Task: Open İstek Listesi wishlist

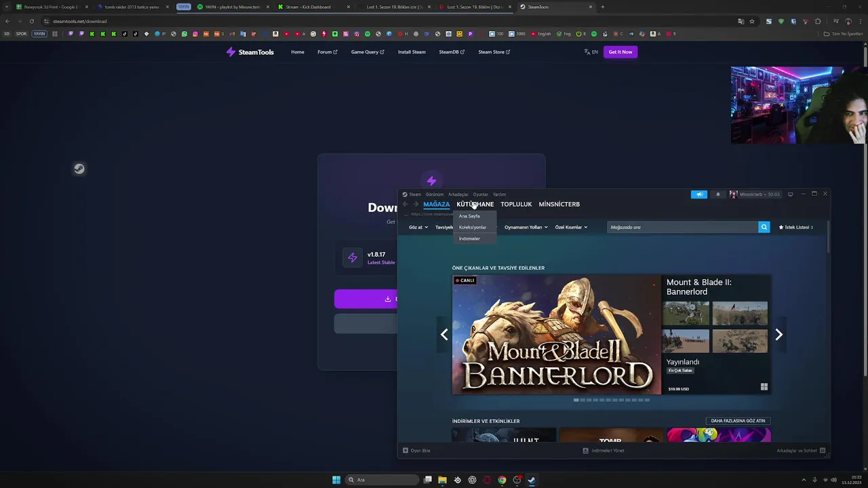Action: point(795,227)
